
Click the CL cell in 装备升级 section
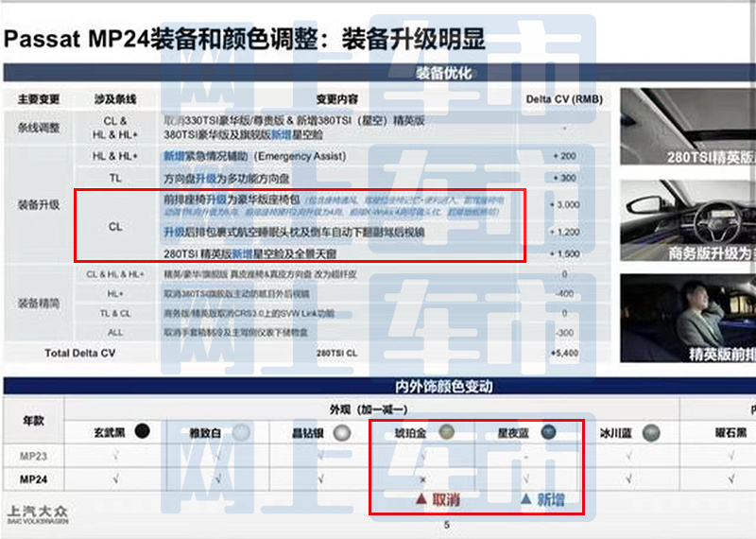tap(115, 226)
